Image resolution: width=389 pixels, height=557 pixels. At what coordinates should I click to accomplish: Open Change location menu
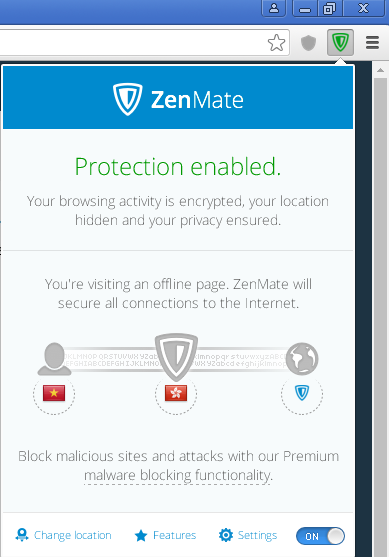tap(63, 535)
